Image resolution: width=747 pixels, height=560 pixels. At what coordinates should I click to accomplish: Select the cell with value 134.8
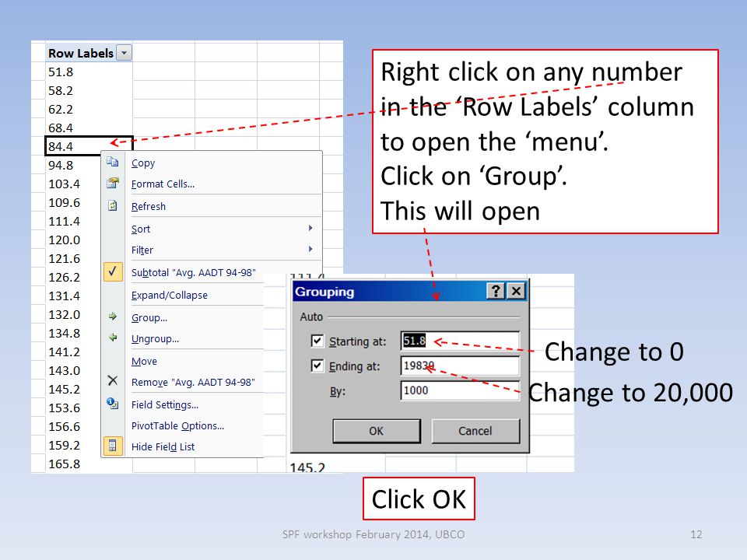[x=73, y=333]
